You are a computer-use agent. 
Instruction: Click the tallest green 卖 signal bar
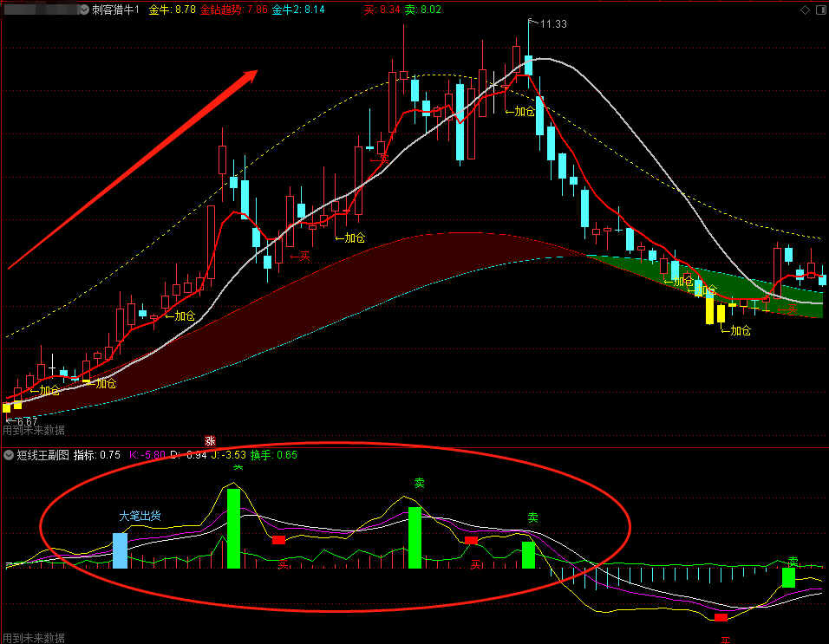(233, 528)
